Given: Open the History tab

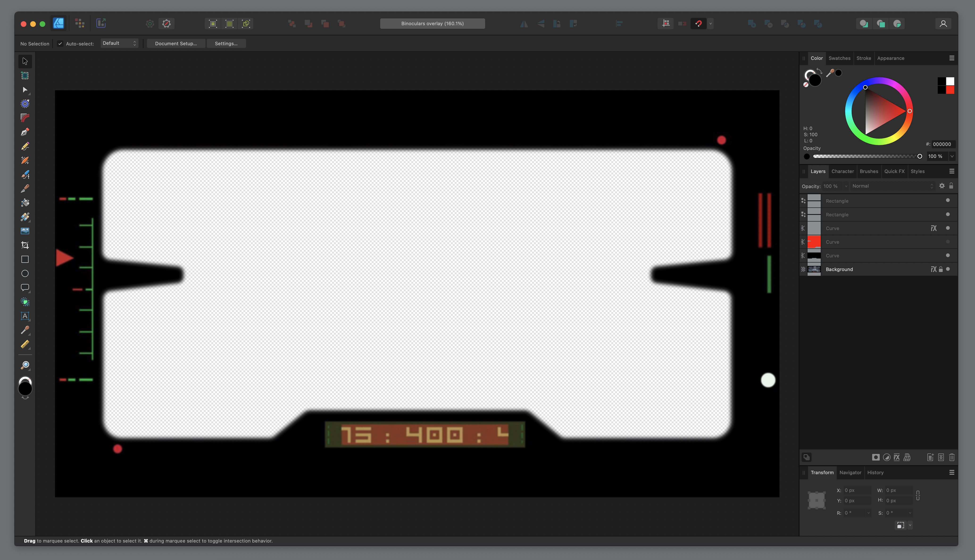Looking at the screenshot, I should coord(875,472).
